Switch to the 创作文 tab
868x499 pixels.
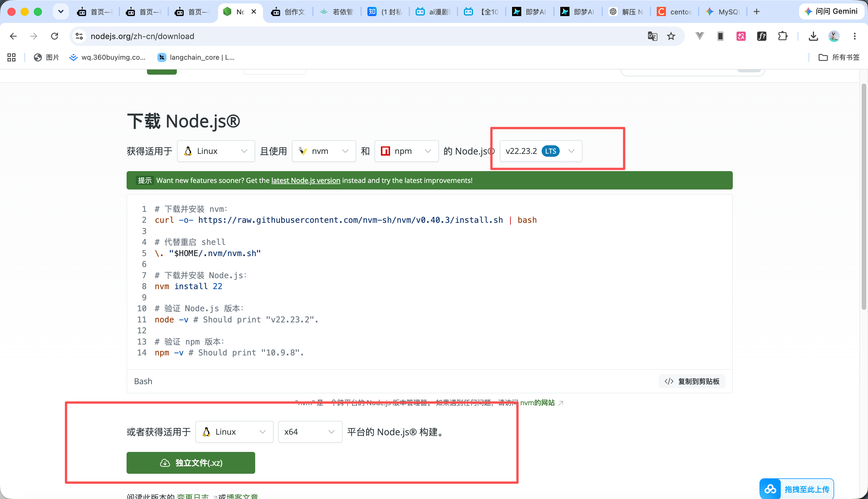288,12
